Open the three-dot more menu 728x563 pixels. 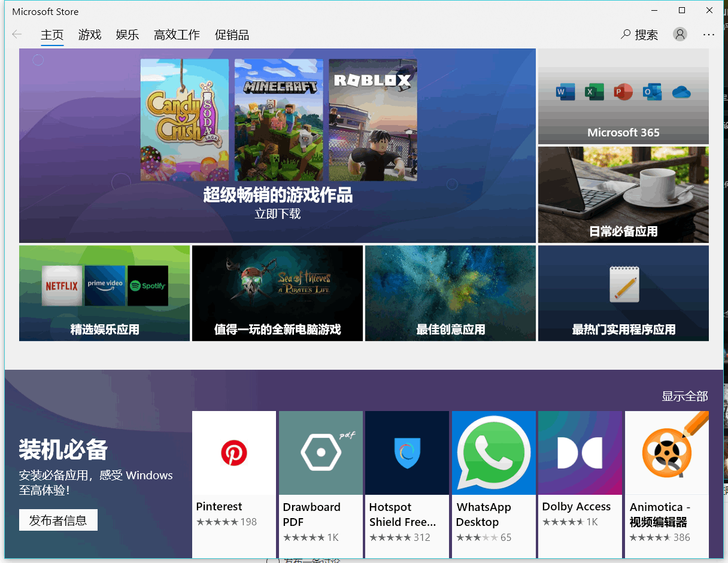click(x=709, y=35)
